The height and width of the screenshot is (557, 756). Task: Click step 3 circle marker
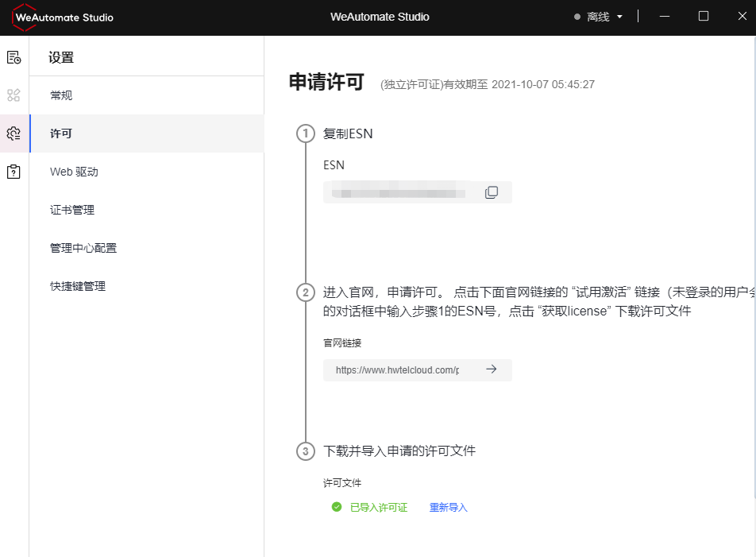point(306,451)
